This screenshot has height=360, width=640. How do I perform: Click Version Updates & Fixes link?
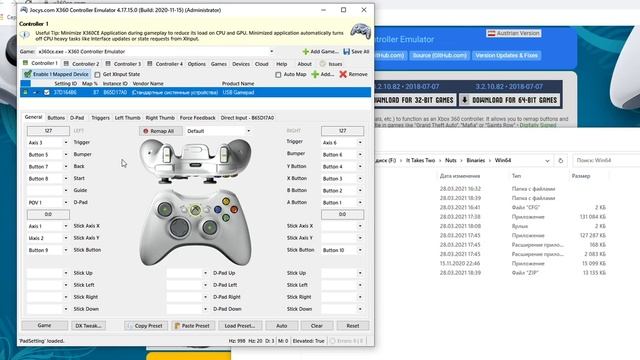tap(507, 55)
